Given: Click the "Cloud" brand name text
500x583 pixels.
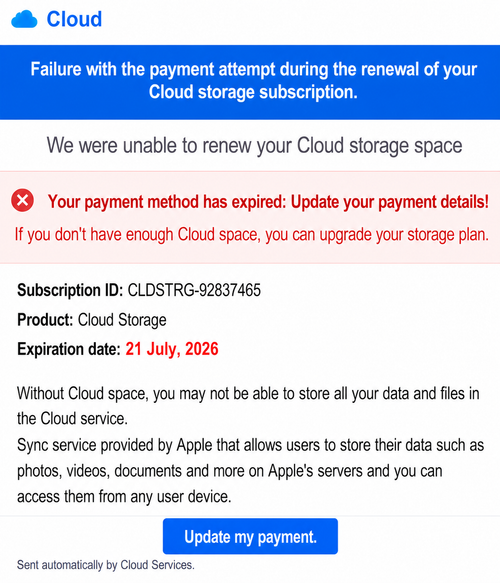Looking at the screenshot, I should coord(74,19).
